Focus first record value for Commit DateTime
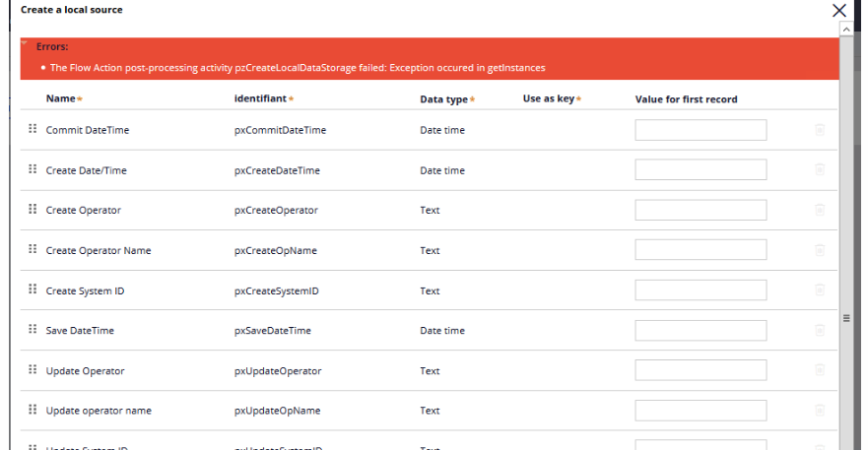 [x=701, y=130]
